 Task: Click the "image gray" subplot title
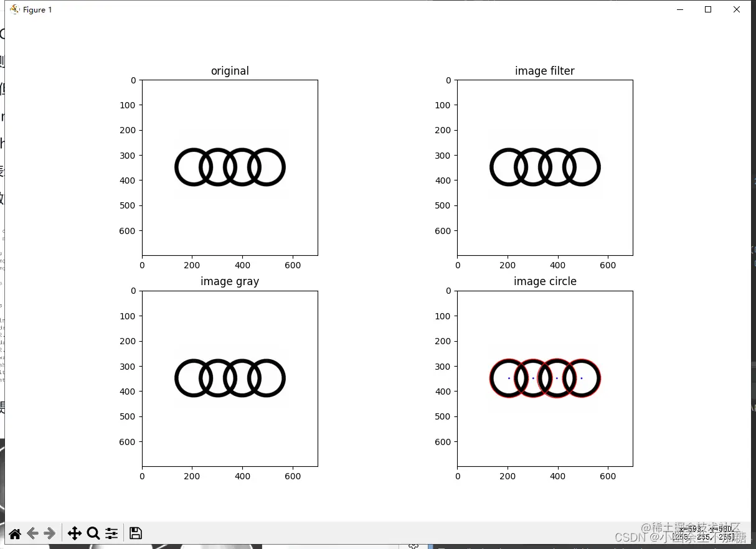click(230, 281)
